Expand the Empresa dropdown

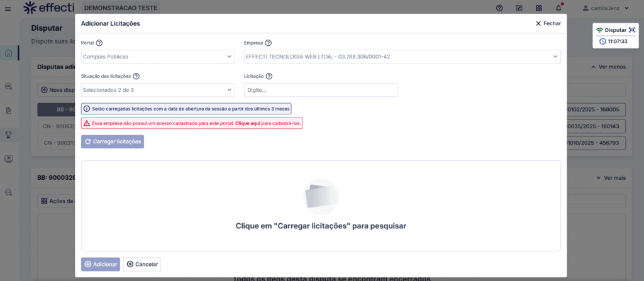402,57
